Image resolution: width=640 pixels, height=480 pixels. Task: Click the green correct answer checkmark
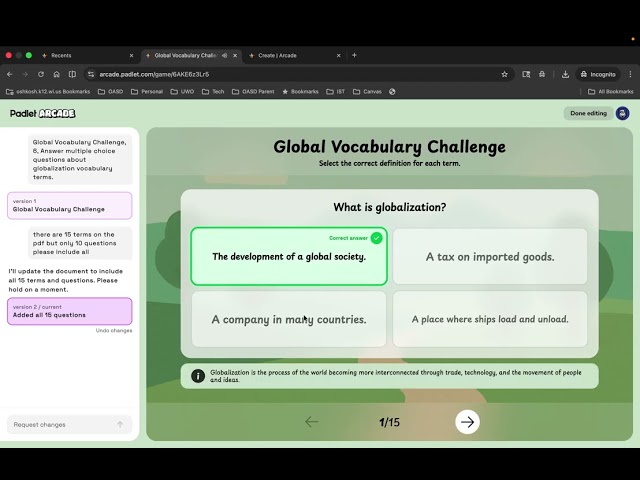(x=376, y=238)
